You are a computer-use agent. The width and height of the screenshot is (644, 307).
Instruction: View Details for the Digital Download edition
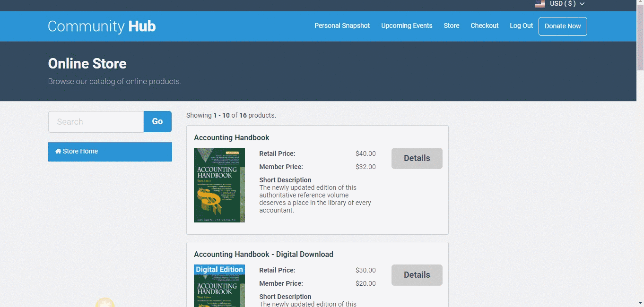(x=417, y=275)
